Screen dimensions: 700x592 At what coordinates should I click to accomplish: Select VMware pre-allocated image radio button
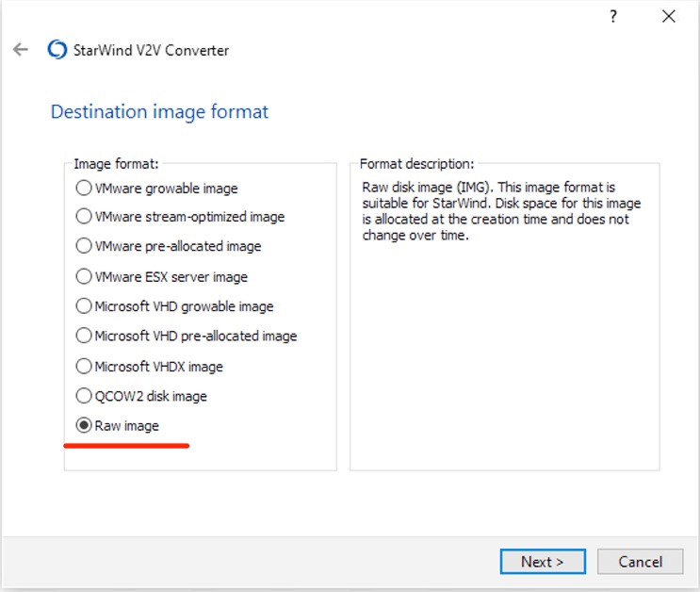click(84, 246)
